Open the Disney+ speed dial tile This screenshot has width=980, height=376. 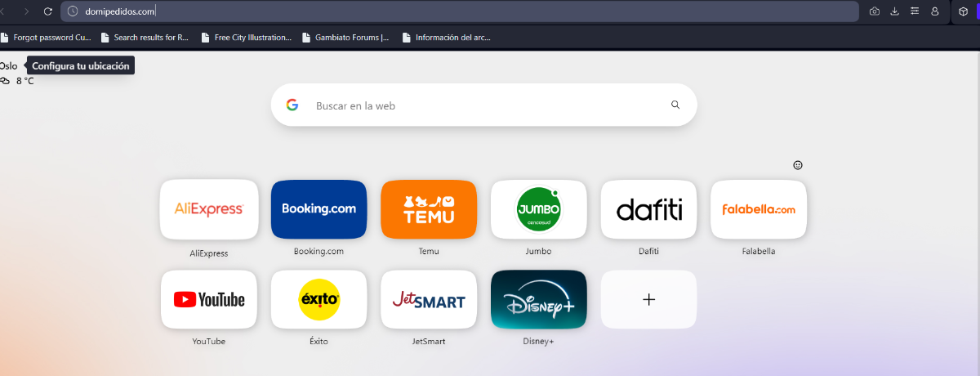pos(538,300)
